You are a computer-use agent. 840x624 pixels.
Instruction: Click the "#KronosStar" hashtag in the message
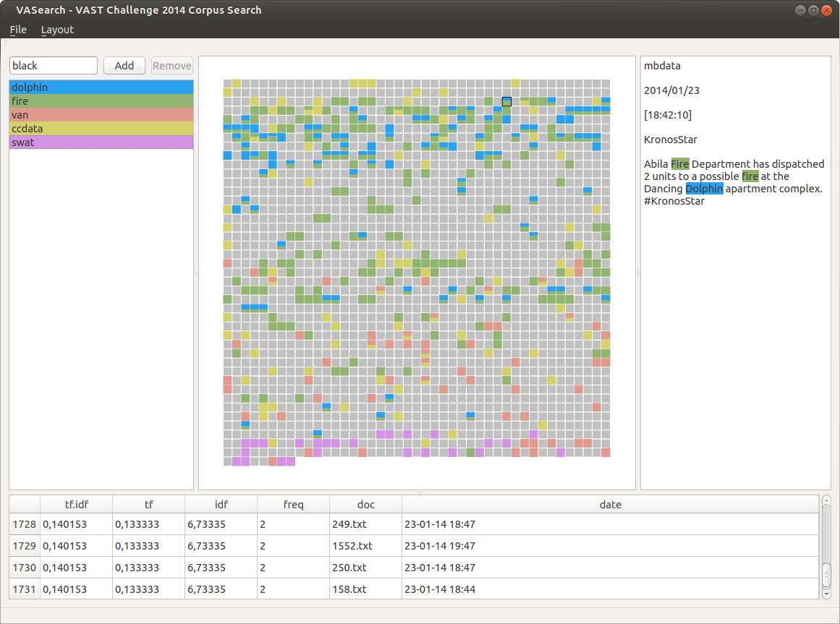(x=674, y=201)
